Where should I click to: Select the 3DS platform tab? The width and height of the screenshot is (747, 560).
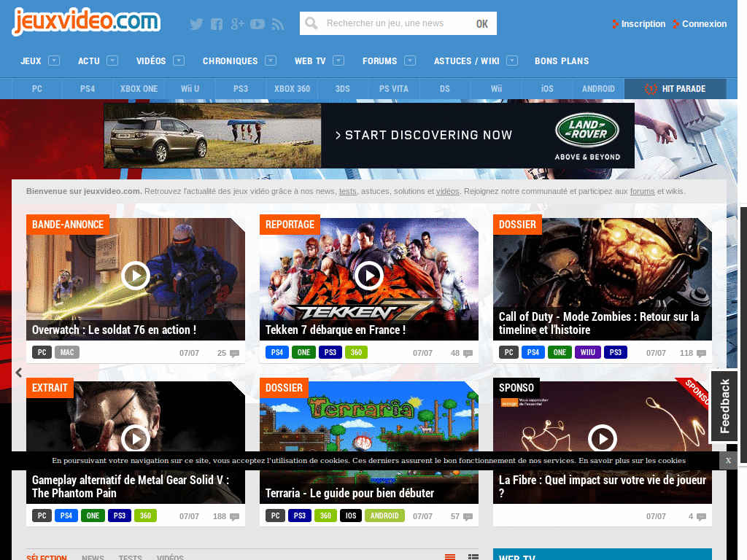[x=343, y=88]
